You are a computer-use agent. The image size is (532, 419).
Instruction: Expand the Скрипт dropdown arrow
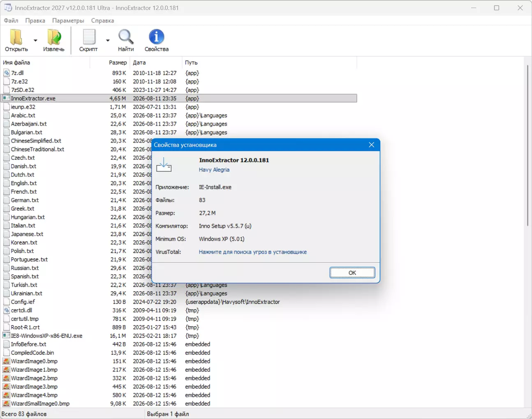(108, 40)
